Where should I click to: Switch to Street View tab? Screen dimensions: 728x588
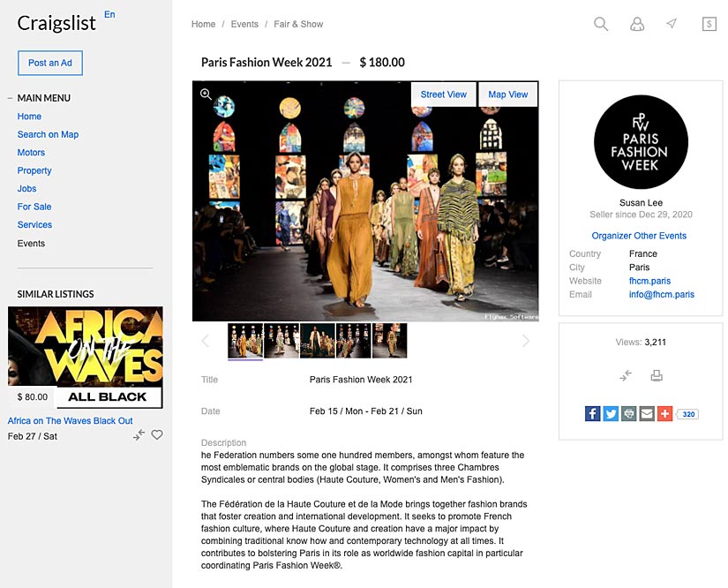tap(443, 94)
